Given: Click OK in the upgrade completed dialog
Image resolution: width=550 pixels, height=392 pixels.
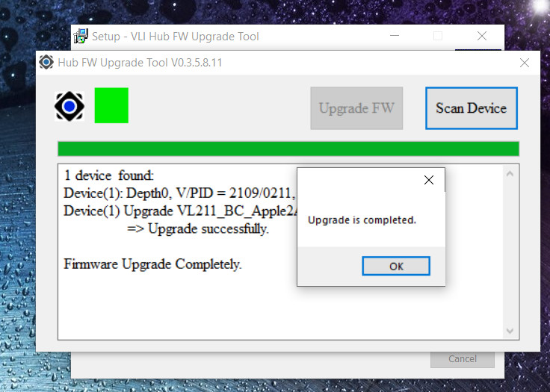Looking at the screenshot, I should (x=396, y=266).
